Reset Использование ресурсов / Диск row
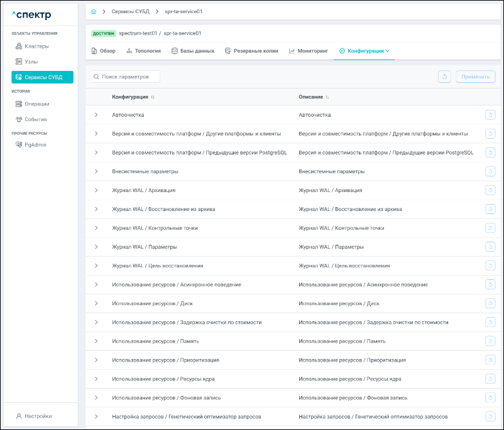Screen dimensions: 504x430 click(x=490, y=303)
